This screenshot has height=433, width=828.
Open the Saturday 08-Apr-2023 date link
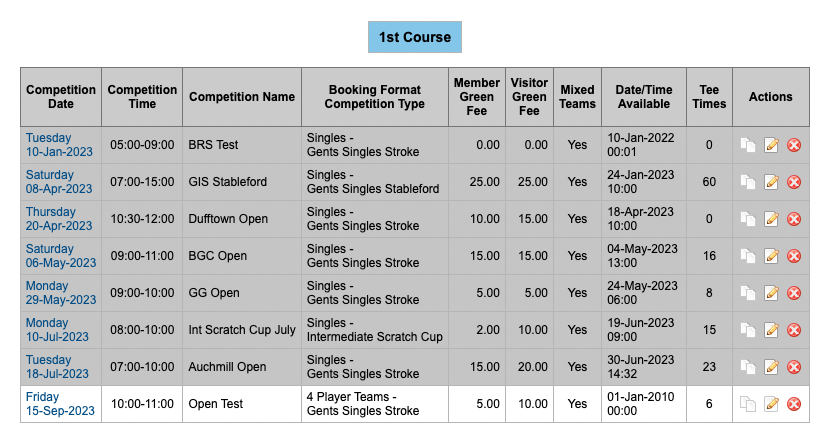pyautogui.click(x=59, y=182)
